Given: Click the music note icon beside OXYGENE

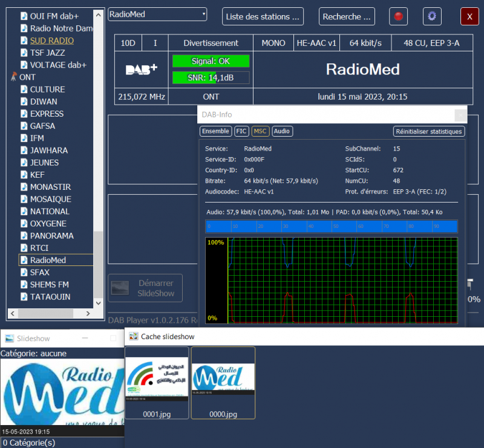Looking at the screenshot, I should (24, 223).
